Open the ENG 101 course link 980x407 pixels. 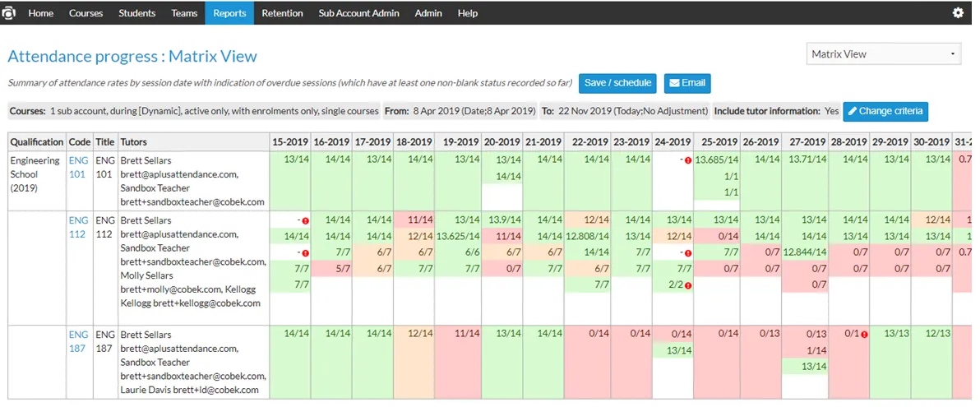point(77,168)
